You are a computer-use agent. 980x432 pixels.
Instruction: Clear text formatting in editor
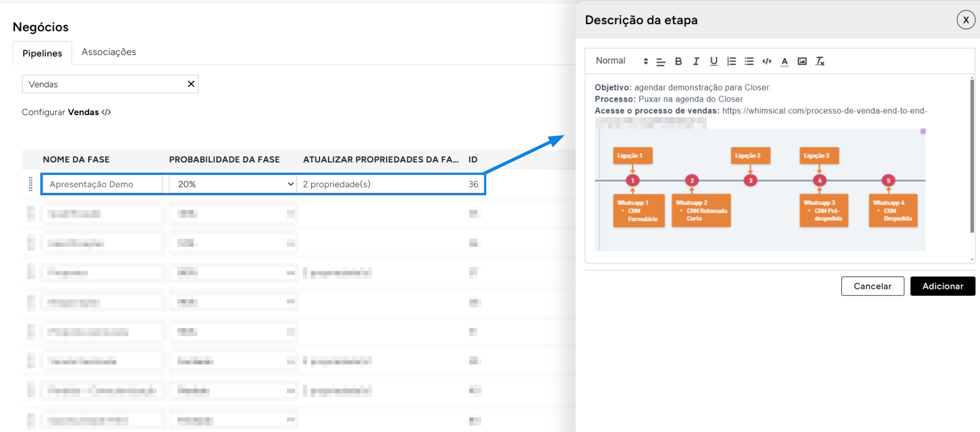tap(820, 61)
